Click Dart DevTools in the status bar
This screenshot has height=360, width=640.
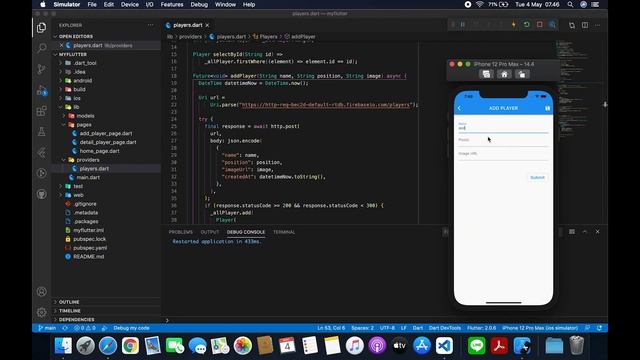[x=444, y=328]
